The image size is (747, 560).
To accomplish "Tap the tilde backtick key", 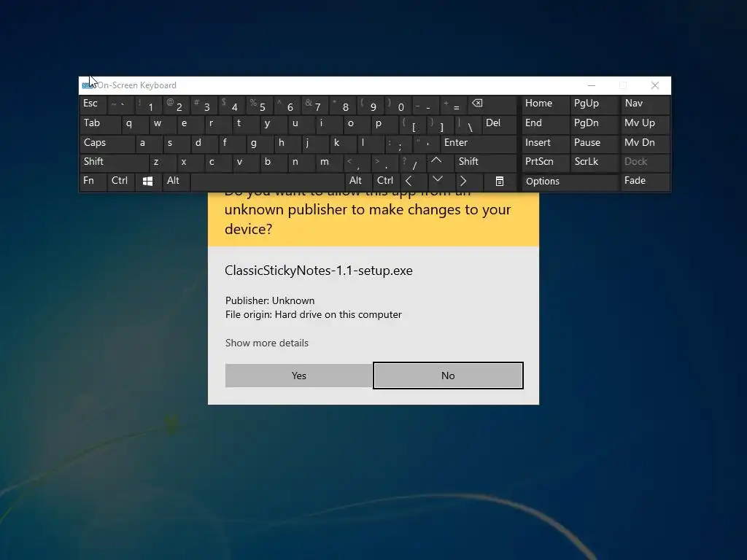I will [x=121, y=104].
